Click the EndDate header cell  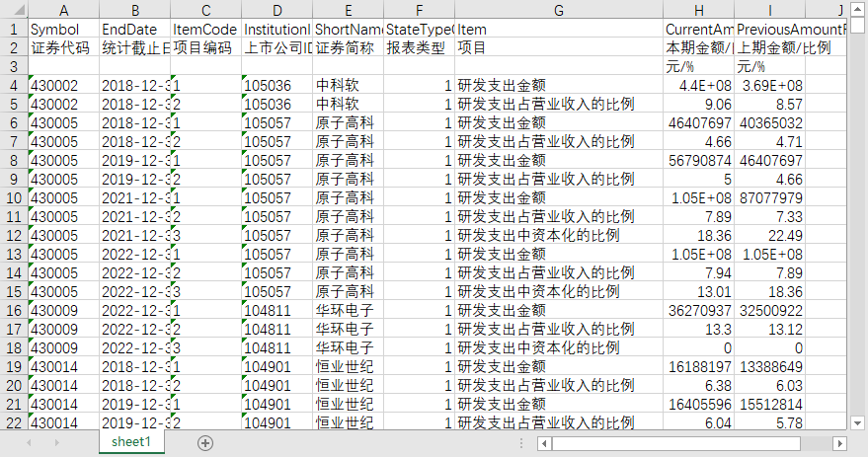point(135,29)
